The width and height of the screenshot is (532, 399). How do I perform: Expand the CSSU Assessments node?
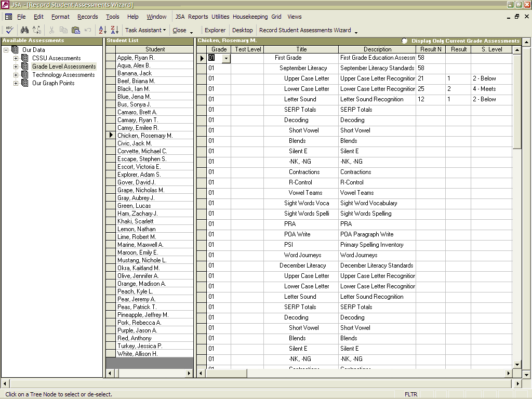16,58
